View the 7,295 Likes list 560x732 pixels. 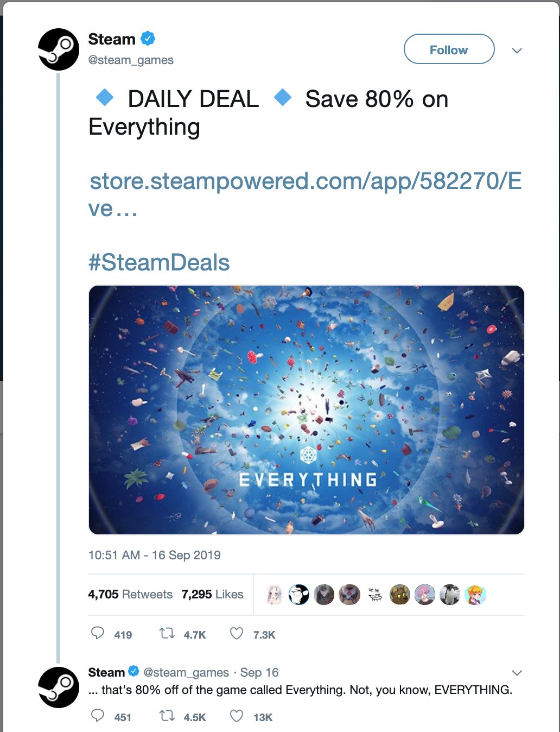(x=212, y=595)
